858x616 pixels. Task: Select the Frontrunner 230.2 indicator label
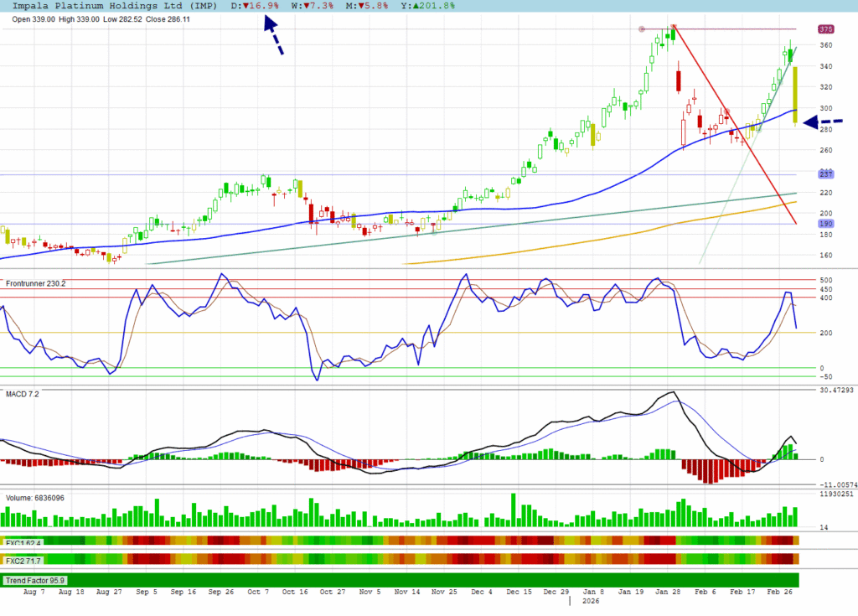(35, 283)
